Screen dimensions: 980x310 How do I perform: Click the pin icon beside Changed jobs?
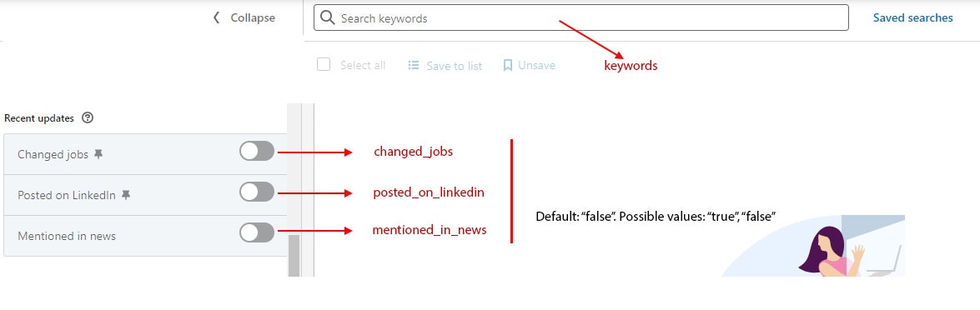[98, 154]
